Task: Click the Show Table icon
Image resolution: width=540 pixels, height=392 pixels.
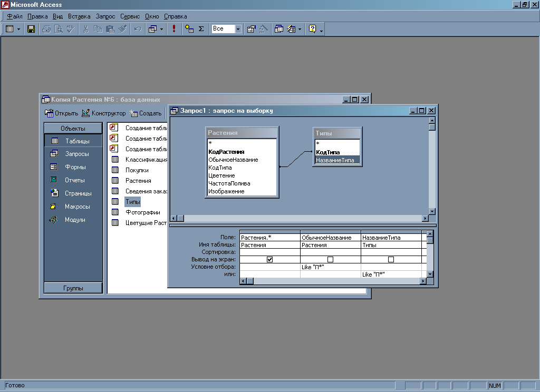Action: point(189,29)
